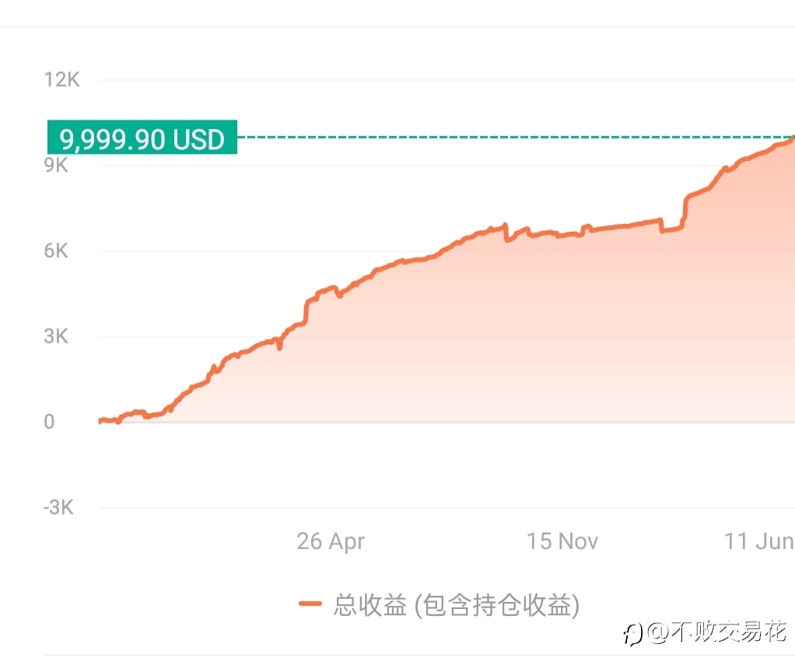Click the 9,999.90 USD value label
The width and height of the screenshot is (795, 672).
tap(142, 138)
